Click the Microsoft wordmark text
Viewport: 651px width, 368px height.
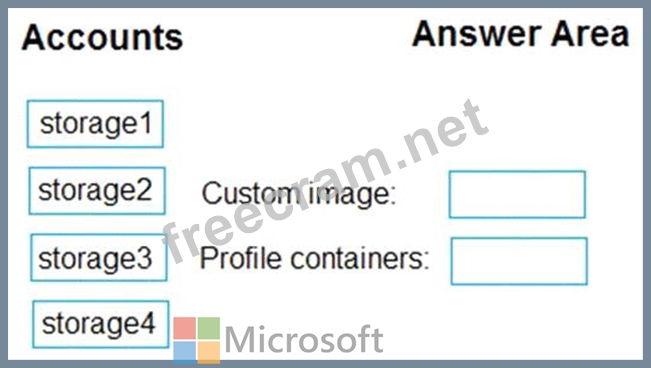304,340
